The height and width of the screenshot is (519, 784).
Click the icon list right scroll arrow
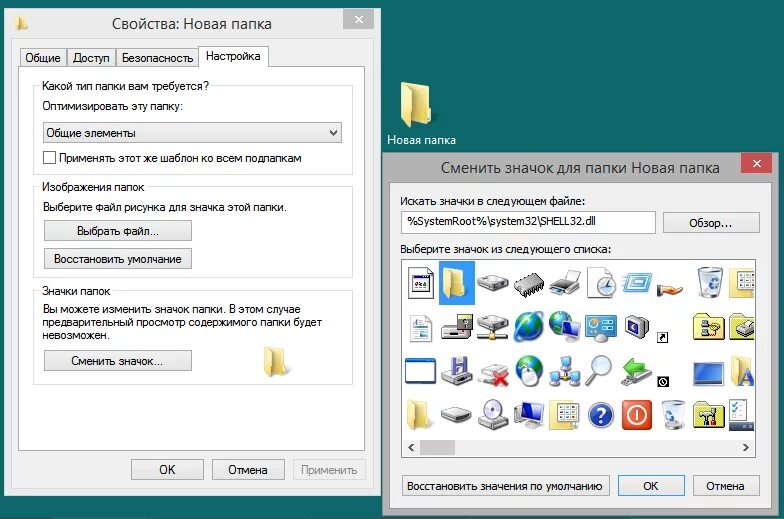point(746,448)
